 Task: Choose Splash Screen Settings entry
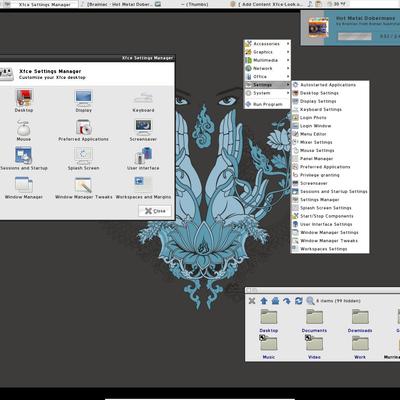click(x=330, y=208)
